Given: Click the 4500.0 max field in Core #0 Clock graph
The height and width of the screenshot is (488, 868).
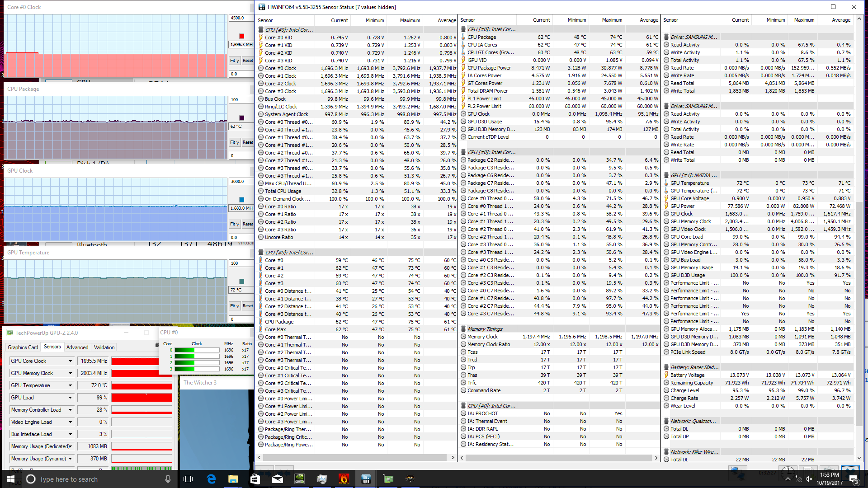Looking at the screenshot, I should coord(241,18).
